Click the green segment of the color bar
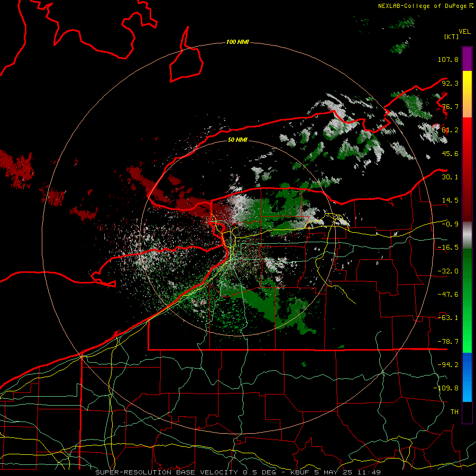This screenshot has height=476, width=476. (467, 300)
